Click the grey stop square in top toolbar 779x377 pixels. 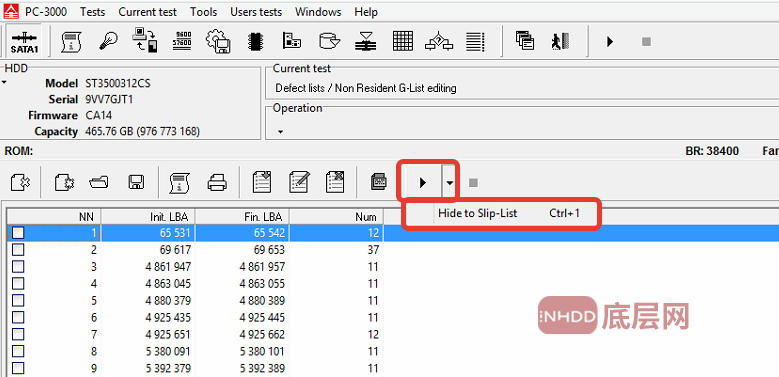pyautogui.click(x=646, y=42)
